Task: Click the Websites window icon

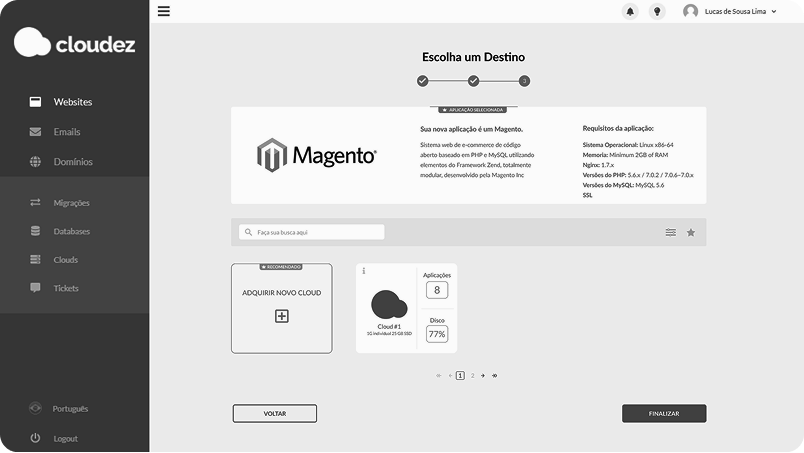Action: [x=35, y=102]
